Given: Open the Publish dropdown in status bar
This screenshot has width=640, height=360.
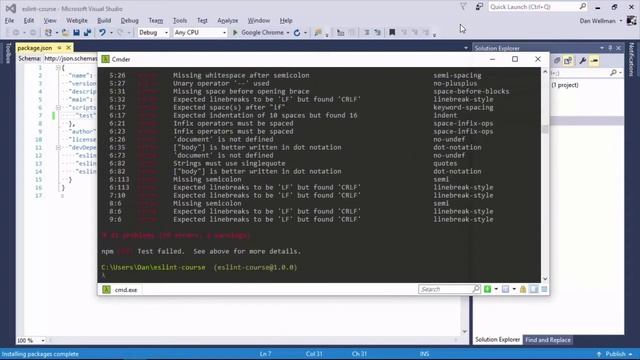Looking at the screenshot, I should point(631,354).
